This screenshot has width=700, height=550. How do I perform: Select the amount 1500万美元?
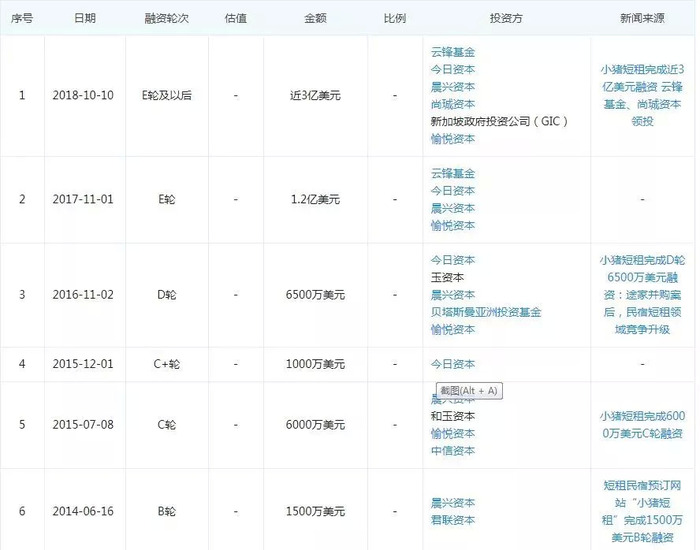315,512
